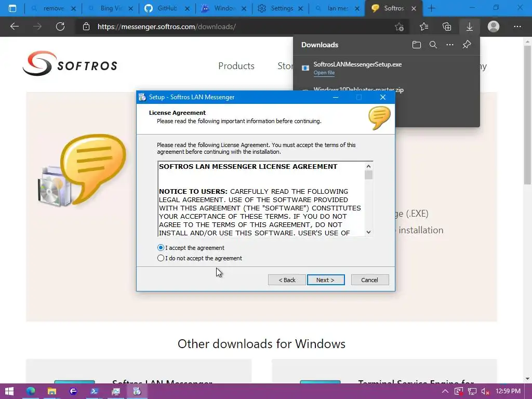The width and height of the screenshot is (532, 399).
Task: Open Edge Favorites icon
Action: point(424,26)
